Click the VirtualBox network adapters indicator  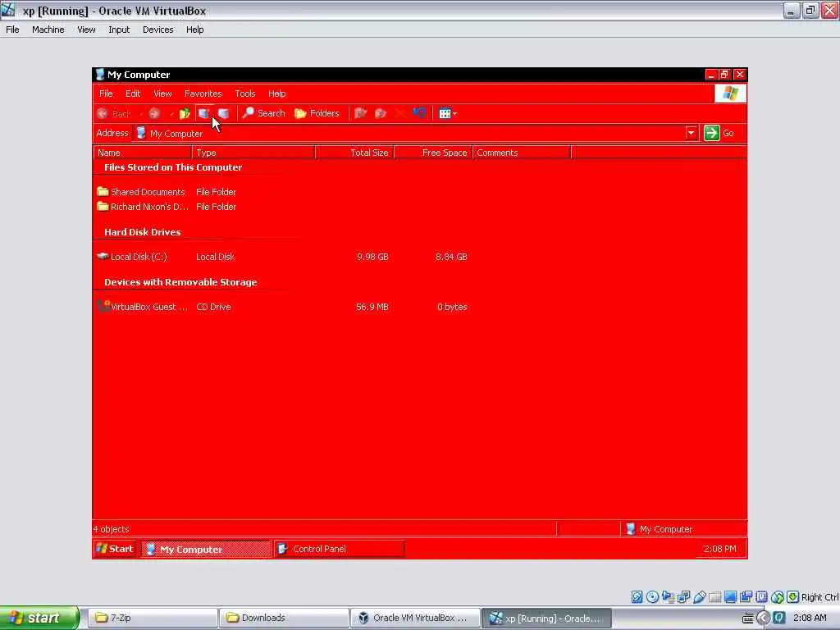coord(683,597)
